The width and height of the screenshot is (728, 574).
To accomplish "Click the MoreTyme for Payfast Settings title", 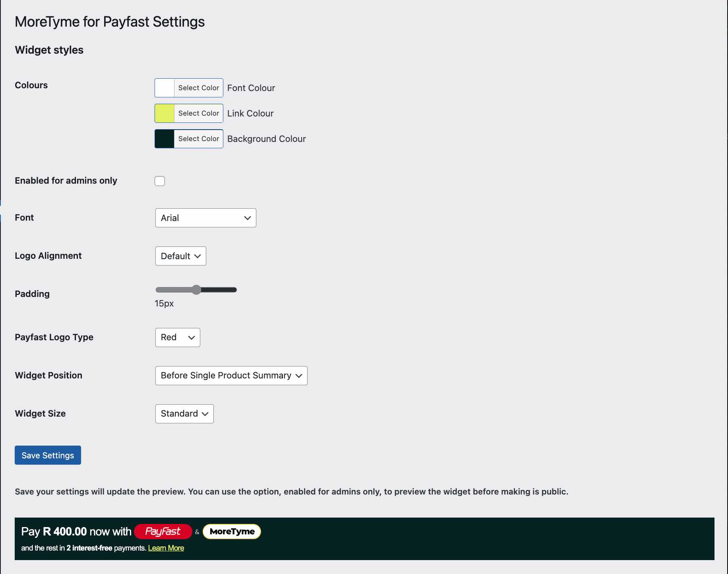I will (110, 22).
